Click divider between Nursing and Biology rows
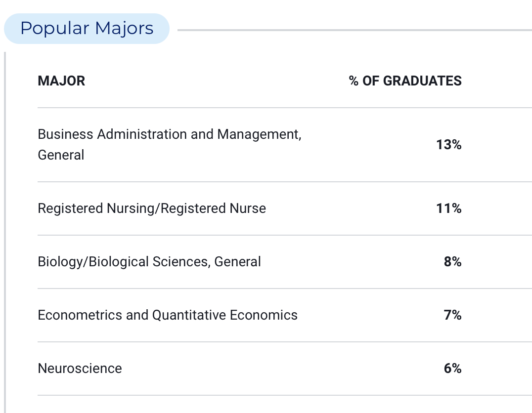 coord(285,235)
